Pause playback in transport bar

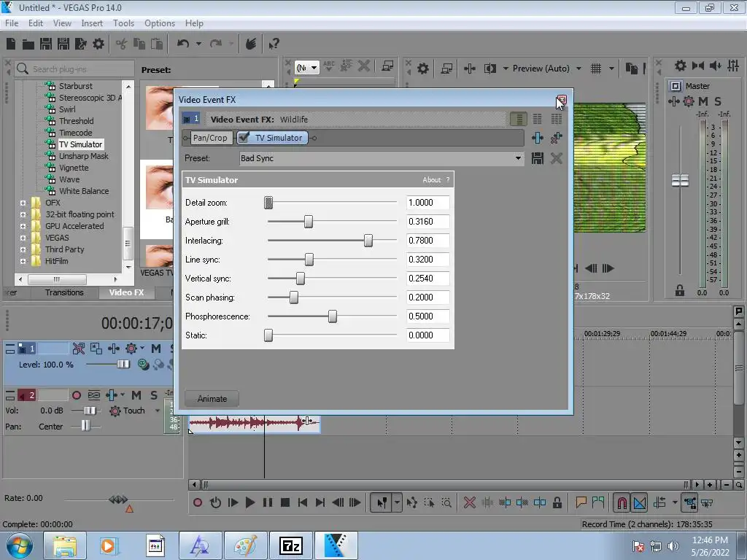point(267,502)
